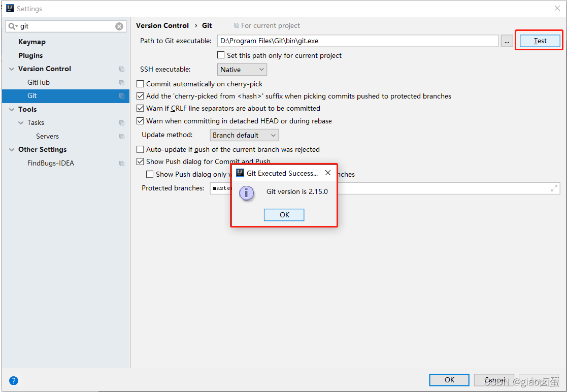Click project-level icon beside Servers
Image resolution: width=567 pixels, height=392 pixels.
tap(122, 137)
